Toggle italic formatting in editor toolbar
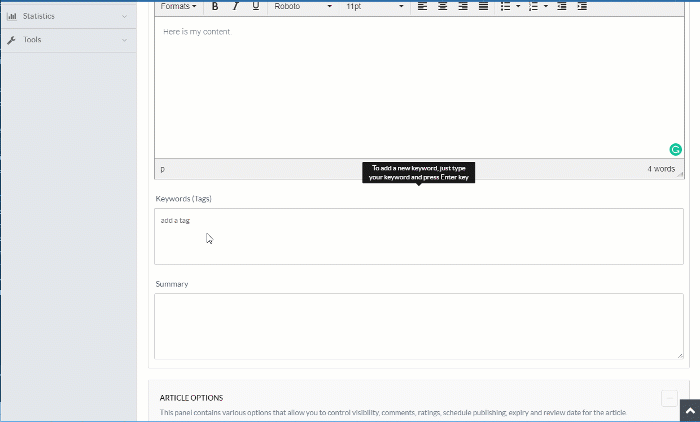Screen dimensions: 700x422 point(235,6)
